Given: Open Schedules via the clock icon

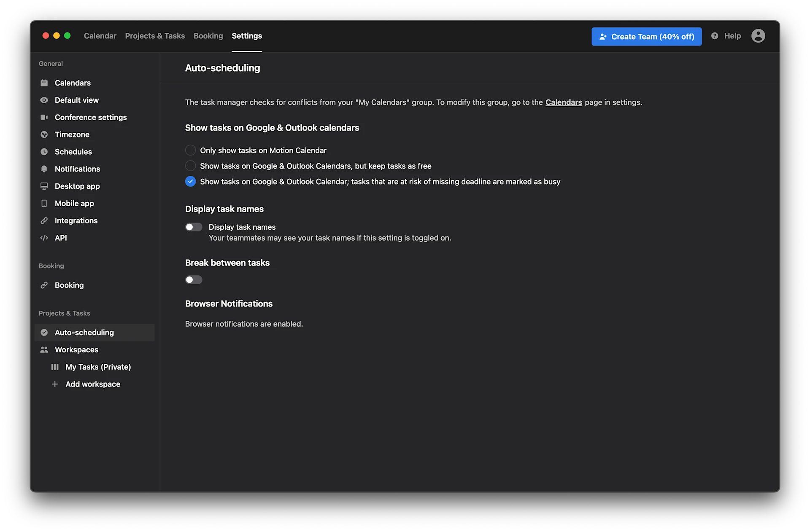Looking at the screenshot, I should [44, 151].
